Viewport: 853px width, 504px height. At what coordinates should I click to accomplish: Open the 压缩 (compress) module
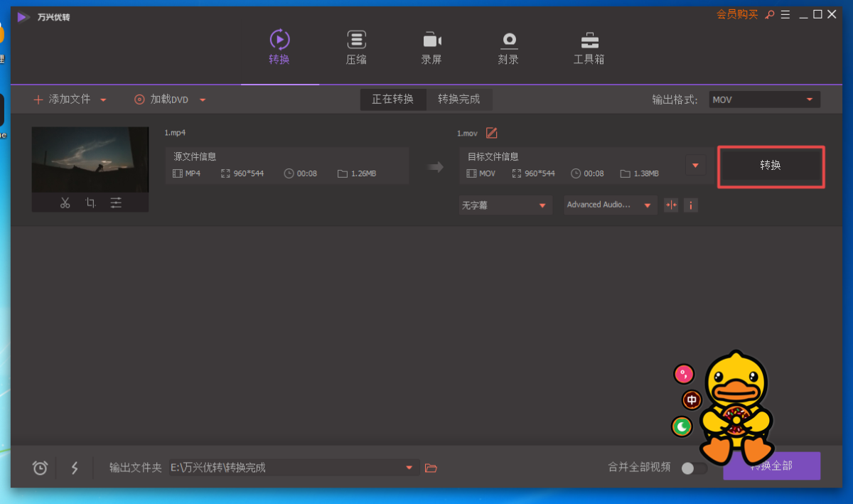(x=356, y=48)
